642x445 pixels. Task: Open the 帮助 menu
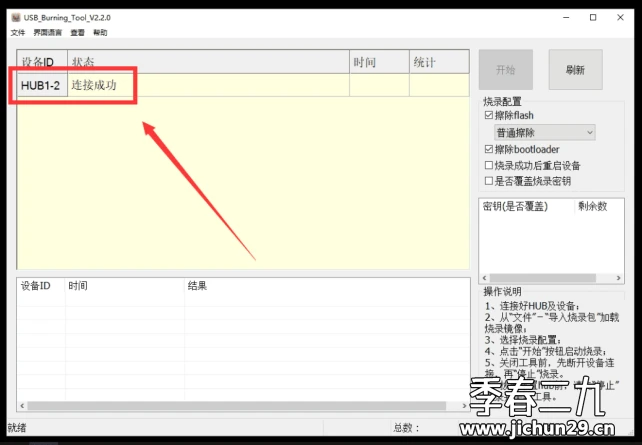coord(100,32)
